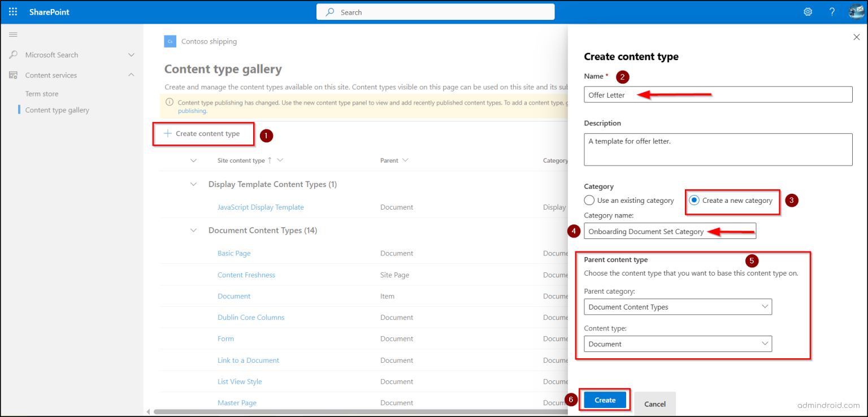
Task: Select the Use an existing category option
Action: pos(589,199)
